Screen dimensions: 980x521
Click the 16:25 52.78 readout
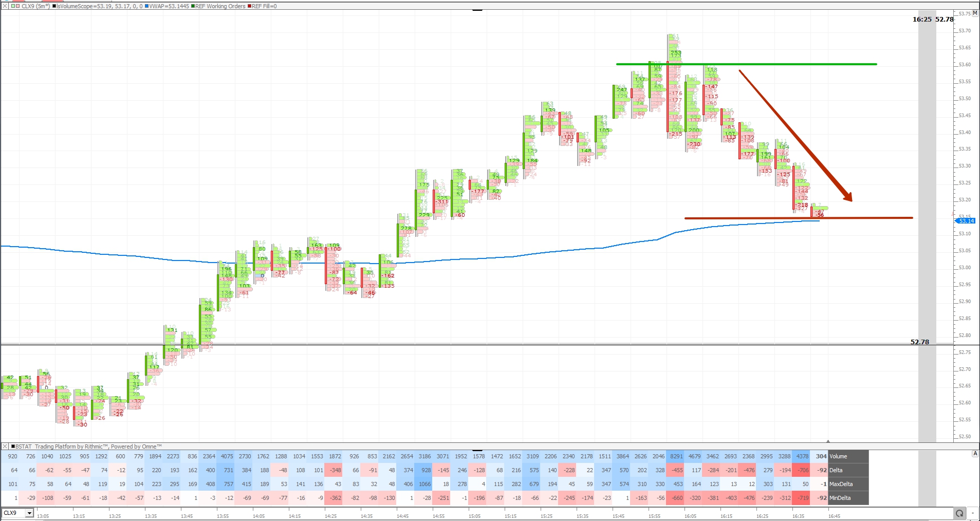(x=933, y=20)
